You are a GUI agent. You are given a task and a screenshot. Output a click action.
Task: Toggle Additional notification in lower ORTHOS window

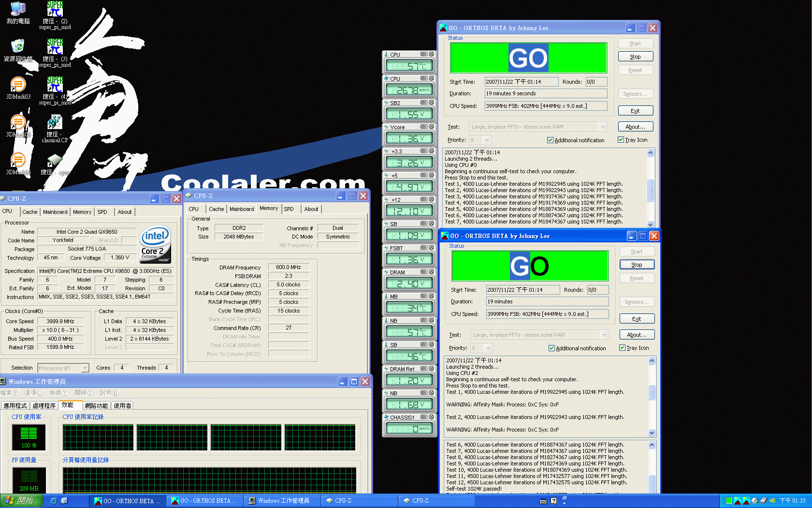tap(577, 348)
